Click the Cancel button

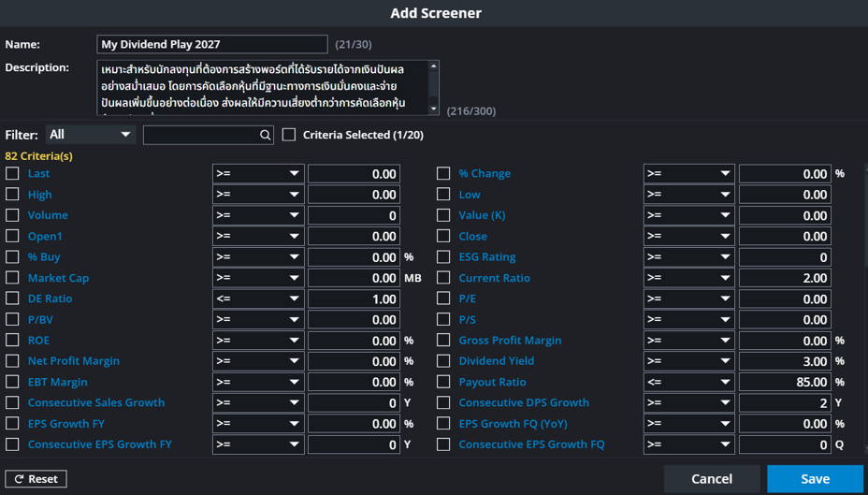[712, 479]
